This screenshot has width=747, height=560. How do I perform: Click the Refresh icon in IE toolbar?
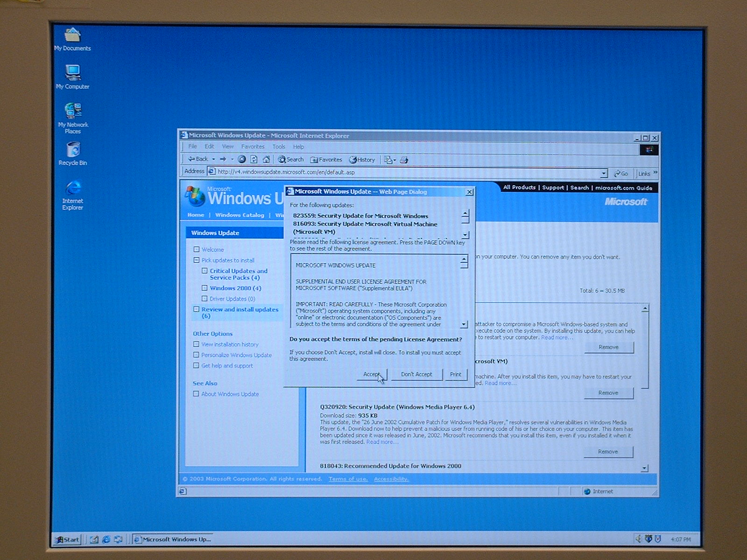[254, 160]
